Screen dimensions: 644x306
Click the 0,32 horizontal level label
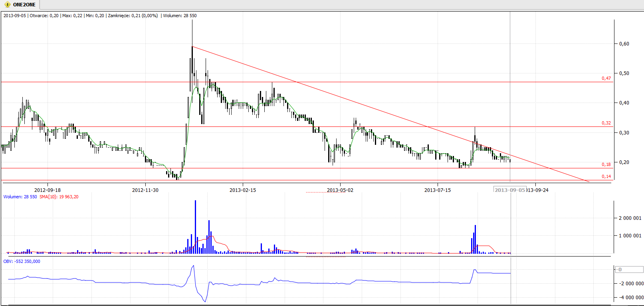(x=606, y=123)
